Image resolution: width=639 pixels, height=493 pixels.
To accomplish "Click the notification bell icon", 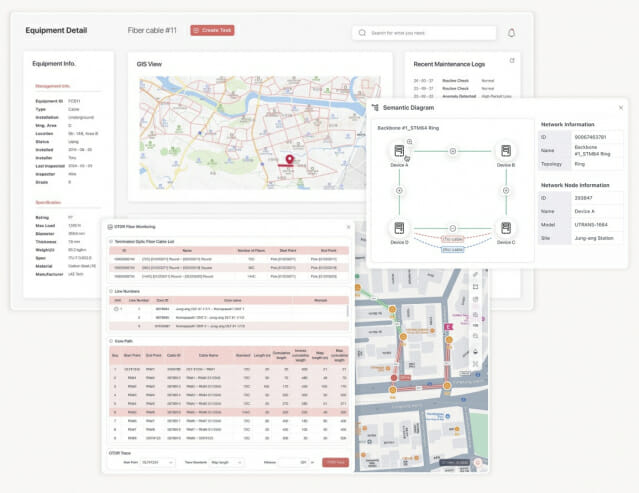I will (511, 33).
